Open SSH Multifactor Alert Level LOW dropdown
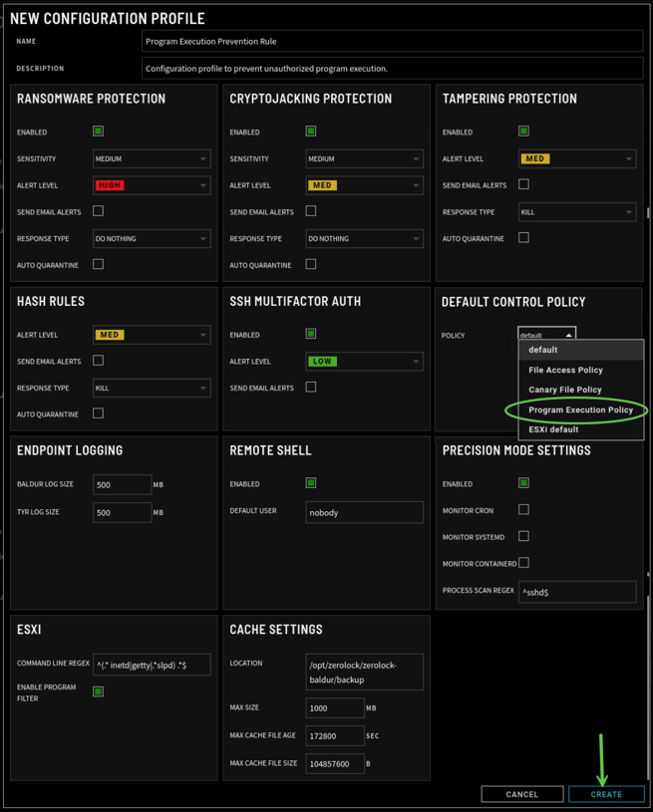Screen dimensions: 653x812 point(364,362)
